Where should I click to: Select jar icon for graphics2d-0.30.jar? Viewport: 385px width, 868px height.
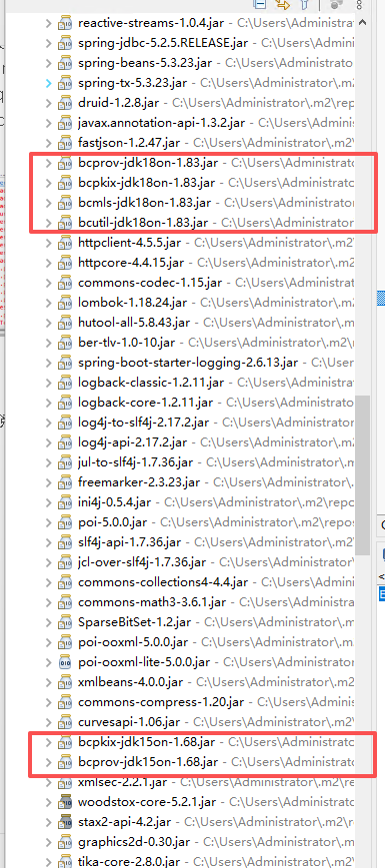[x=65, y=841]
